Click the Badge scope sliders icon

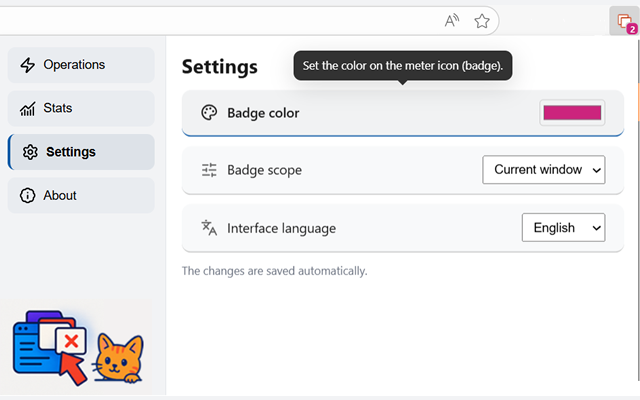click(209, 170)
